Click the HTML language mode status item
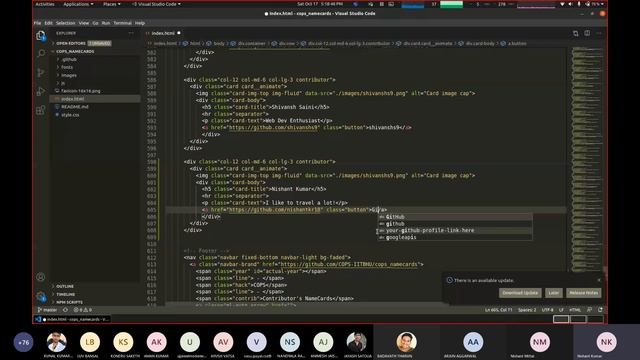 (575, 310)
